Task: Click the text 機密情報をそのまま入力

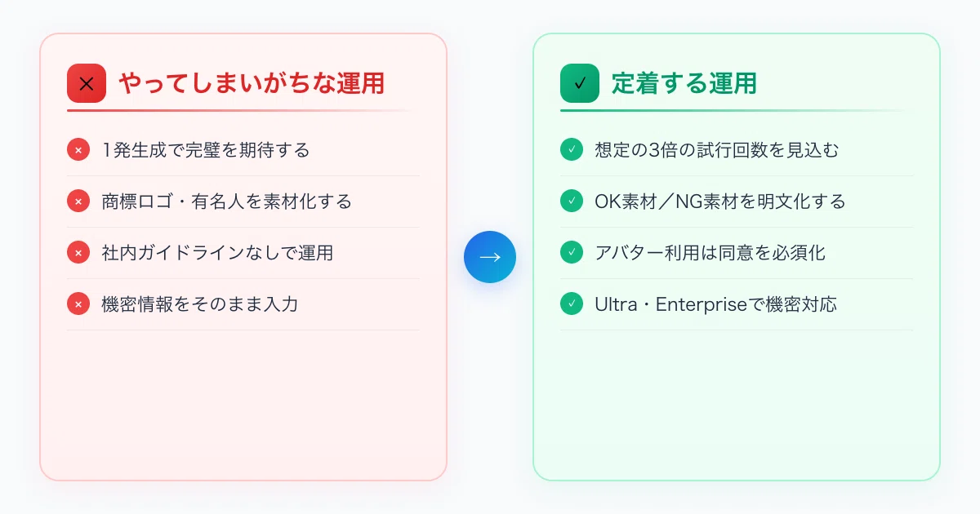Action: (200, 304)
